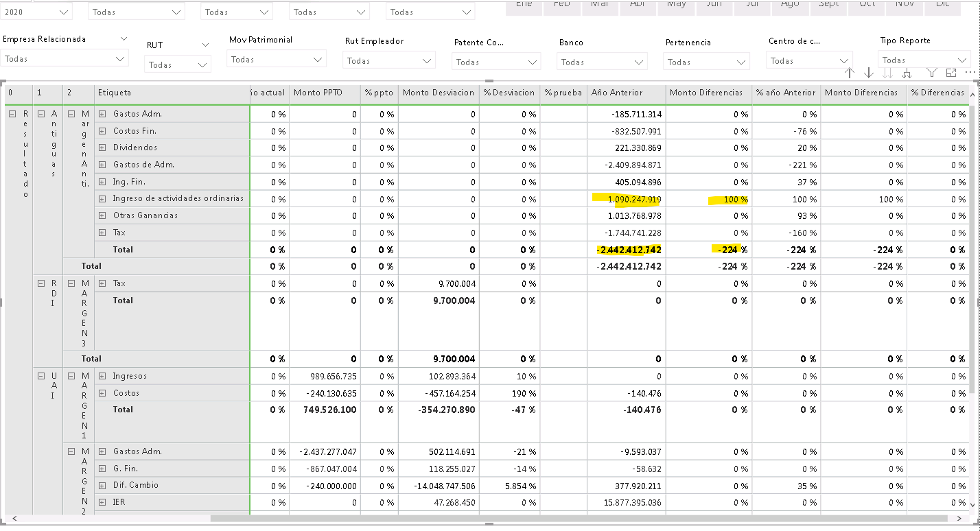The width and height of the screenshot is (980, 531).
Task: Click the Etiqueta column header
Action: pyautogui.click(x=172, y=93)
